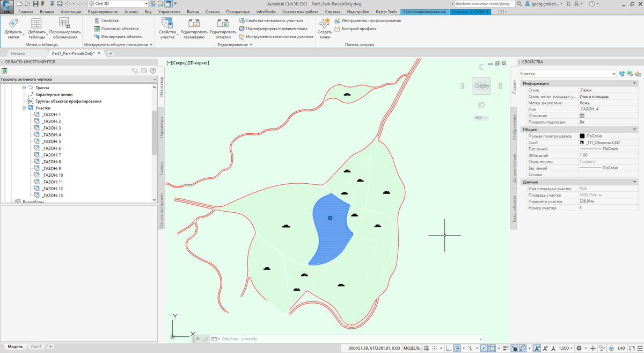This screenshot has height=353, width=644.
Task: Open Инструменты компоновки участков
Action: pos(276,37)
